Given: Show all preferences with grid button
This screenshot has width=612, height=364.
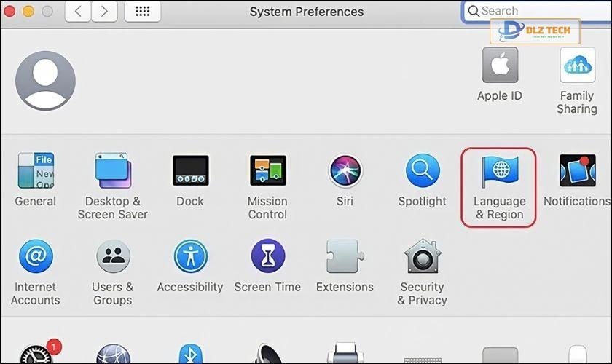Looking at the screenshot, I should click(x=143, y=12).
